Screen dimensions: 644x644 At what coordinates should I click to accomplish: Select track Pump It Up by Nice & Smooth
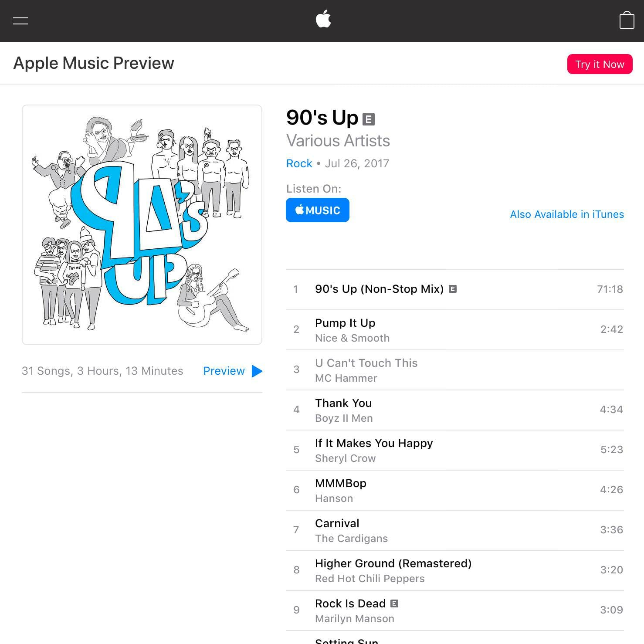point(455,330)
